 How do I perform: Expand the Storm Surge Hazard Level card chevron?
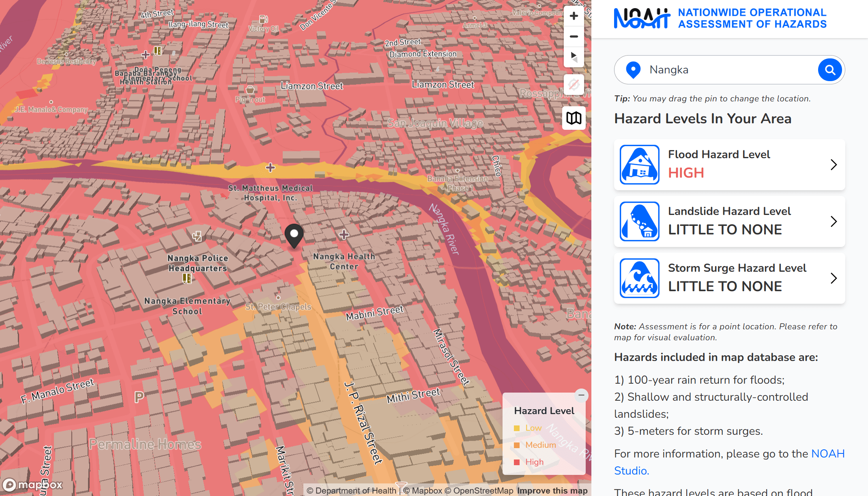click(x=834, y=278)
